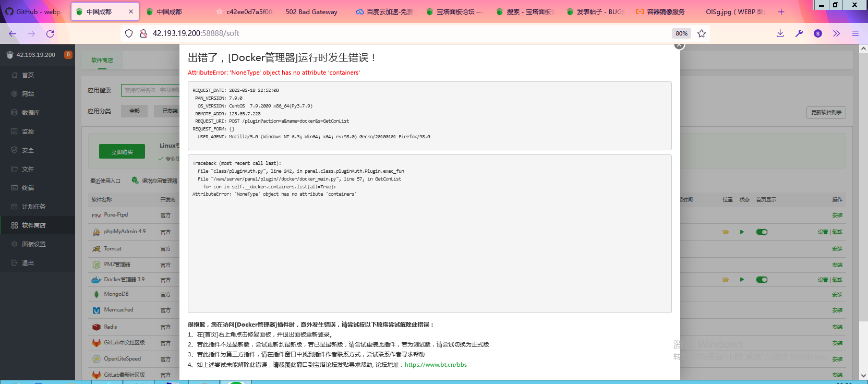Click 安装 for Tomcat row

(x=837, y=249)
